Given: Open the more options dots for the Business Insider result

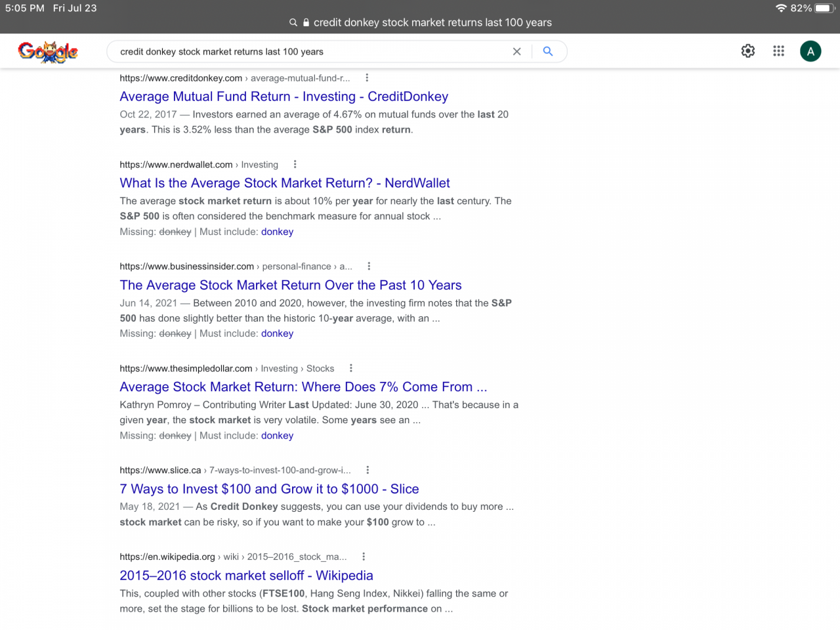Looking at the screenshot, I should [x=369, y=266].
